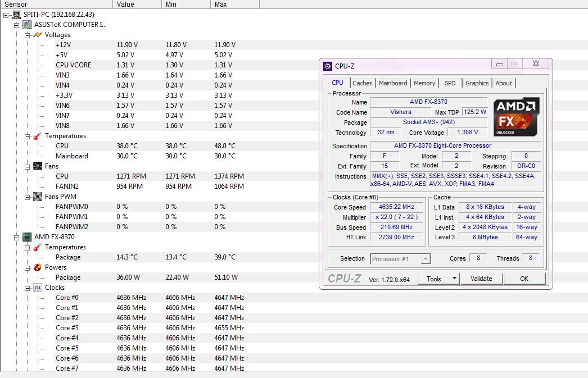
Task: Click the AMD FX-8370 chip icon
Action: tap(27, 237)
